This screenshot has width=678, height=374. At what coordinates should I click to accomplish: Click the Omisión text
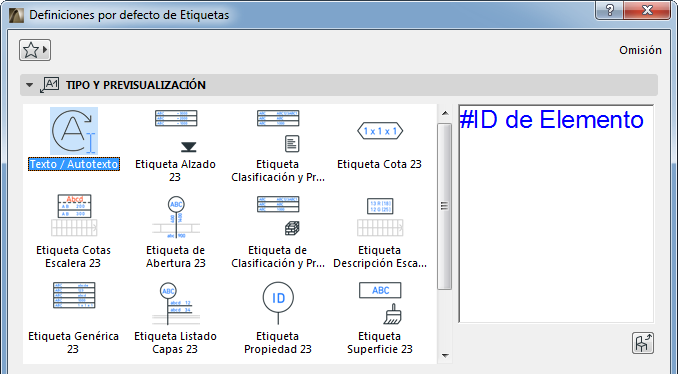pos(640,50)
